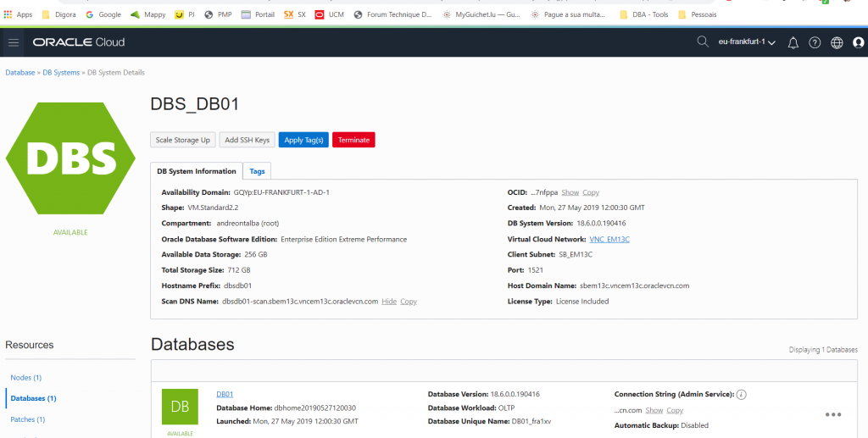This screenshot has width=868, height=438.
Task: Open the language globe icon
Action: point(837,42)
